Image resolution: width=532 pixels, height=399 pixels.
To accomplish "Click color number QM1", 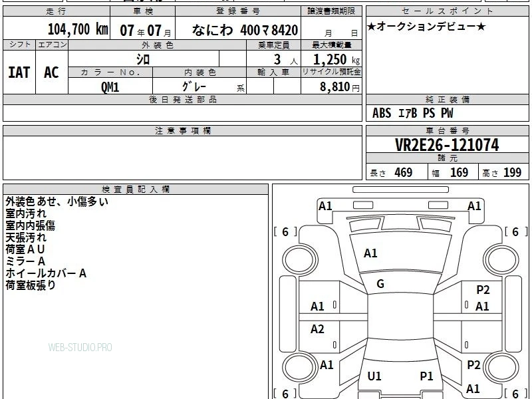I will coord(110,87).
